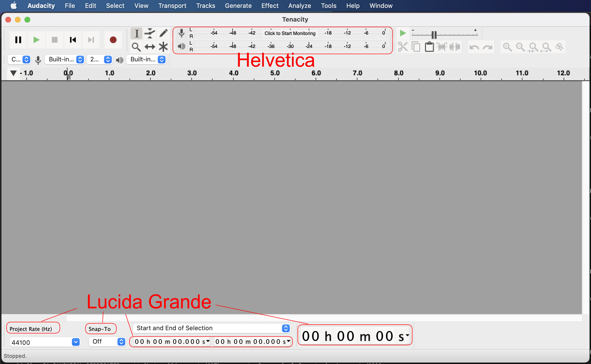The image size is (591, 364).
Task: Open the File menu
Action: (x=70, y=6)
